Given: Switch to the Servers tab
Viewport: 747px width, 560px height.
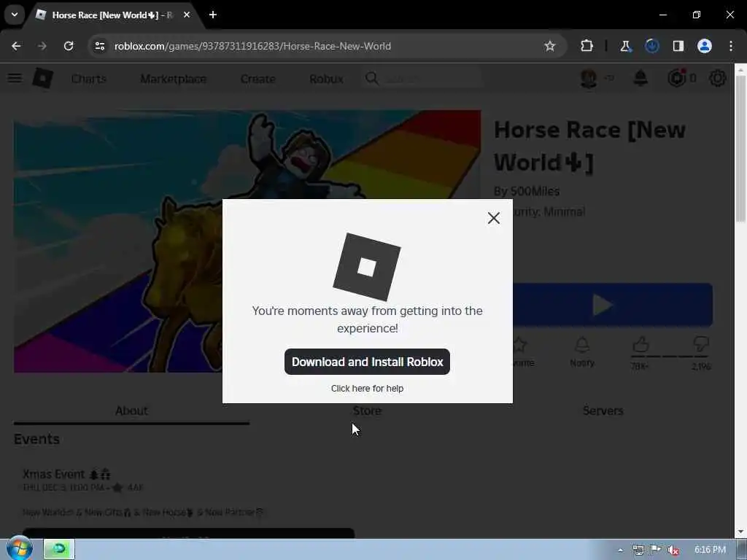Looking at the screenshot, I should click(x=603, y=411).
